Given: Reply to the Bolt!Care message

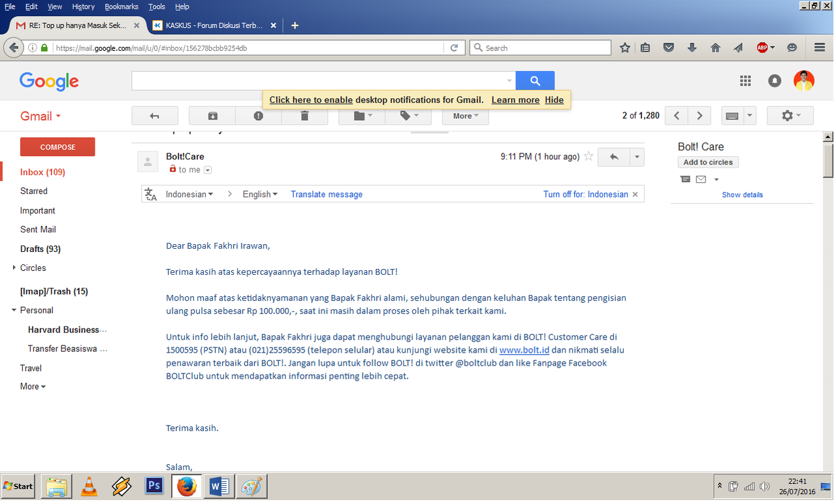Looking at the screenshot, I should point(613,157).
